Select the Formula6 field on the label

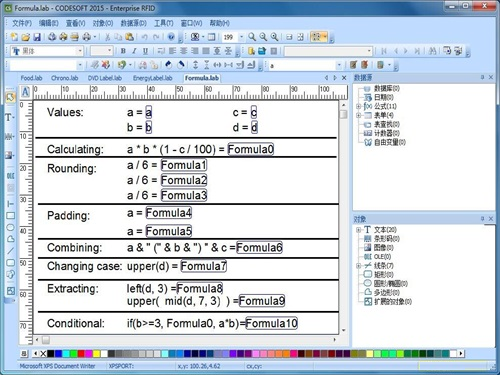(x=259, y=248)
